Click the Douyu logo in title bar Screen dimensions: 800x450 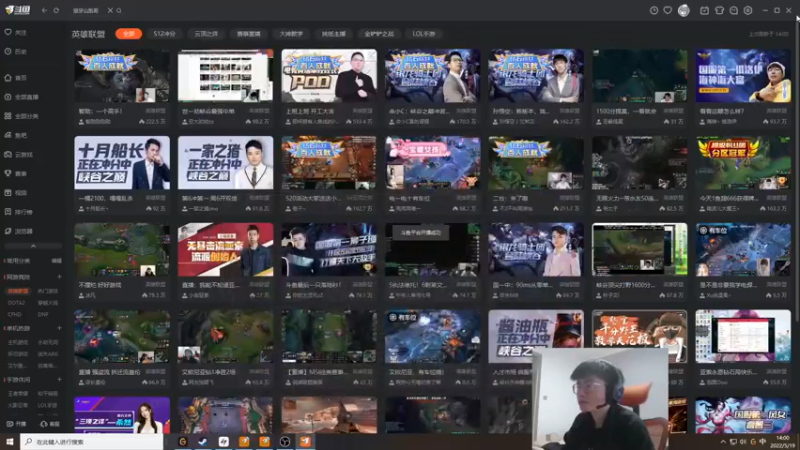click(x=18, y=10)
